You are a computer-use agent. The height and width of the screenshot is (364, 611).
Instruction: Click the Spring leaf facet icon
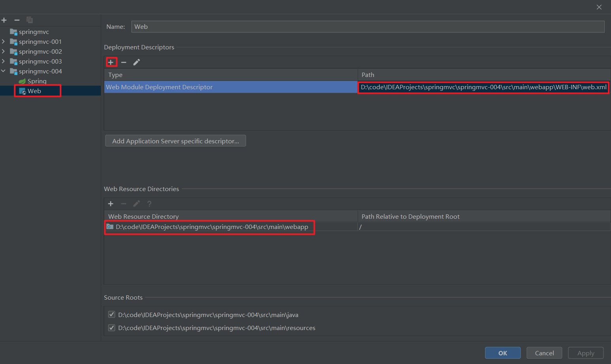[x=23, y=81]
